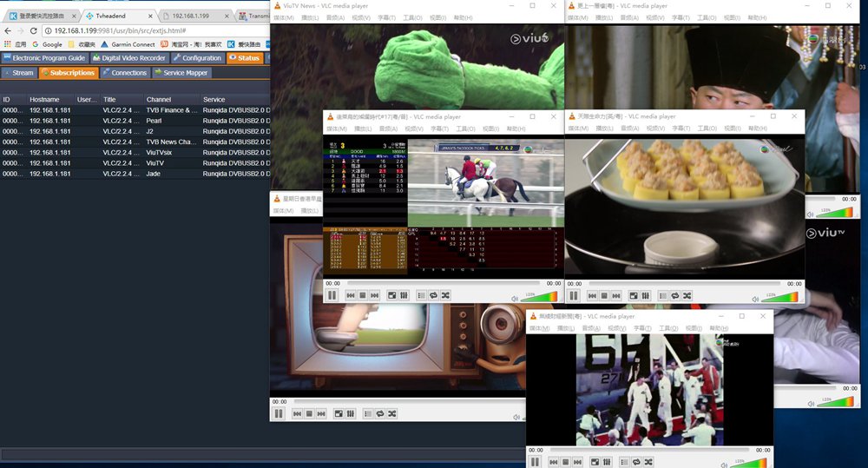Screen dimensions: 868x468
Task: Open extended settings in cooking show VLC window
Action: (646, 295)
